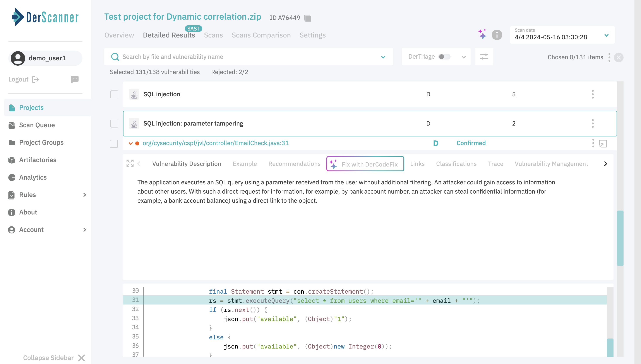The image size is (641, 364).
Task: Open DerTriage dropdown chevron
Action: [464, 57]
